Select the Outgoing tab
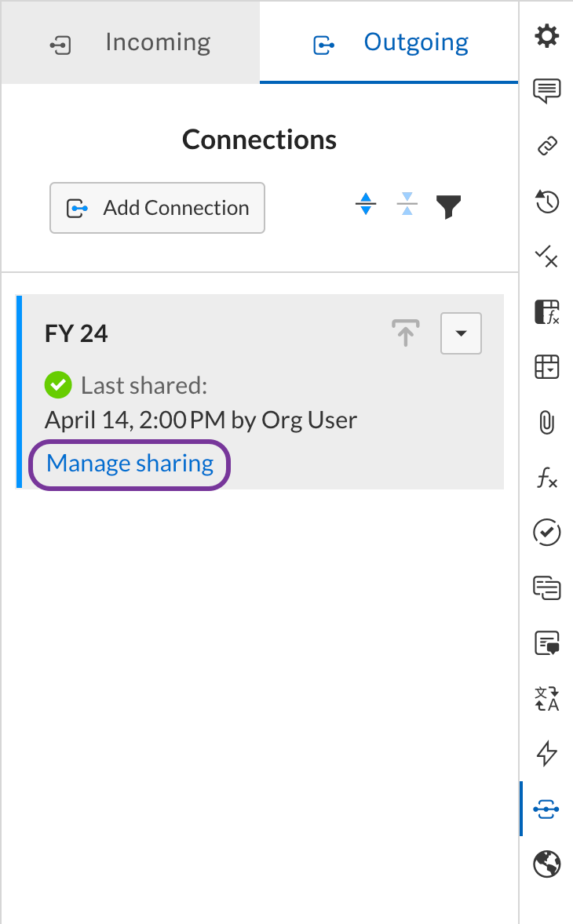This screenshot has height=924, width=573. tap(390, 42)
